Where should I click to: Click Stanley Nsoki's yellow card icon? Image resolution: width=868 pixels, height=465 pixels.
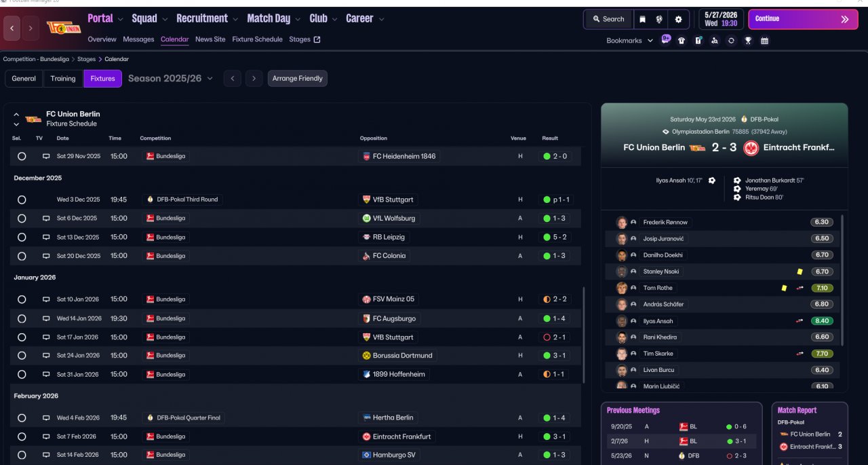coord(800,272)
